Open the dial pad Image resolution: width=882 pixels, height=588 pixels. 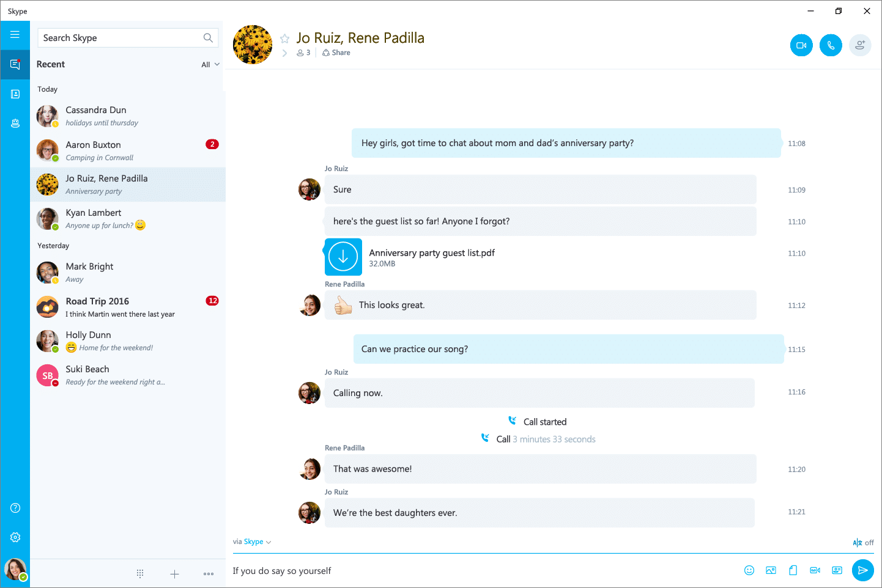click(139, 573)
